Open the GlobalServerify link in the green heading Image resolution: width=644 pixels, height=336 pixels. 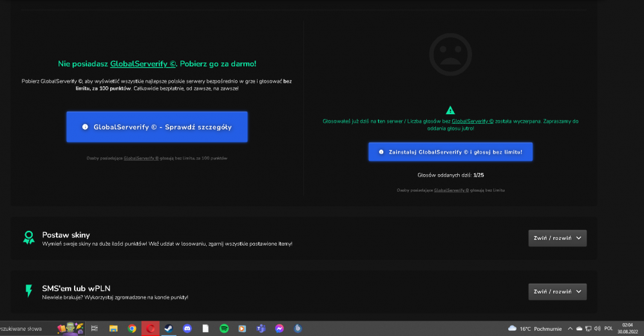142,64
